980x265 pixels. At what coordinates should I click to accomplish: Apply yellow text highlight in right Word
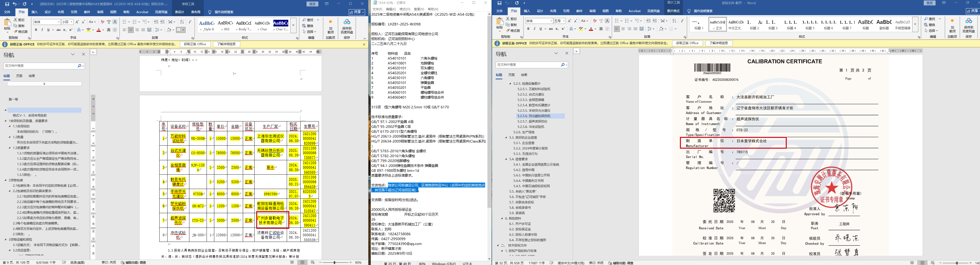pyautogui.click(x=581, y=29)
